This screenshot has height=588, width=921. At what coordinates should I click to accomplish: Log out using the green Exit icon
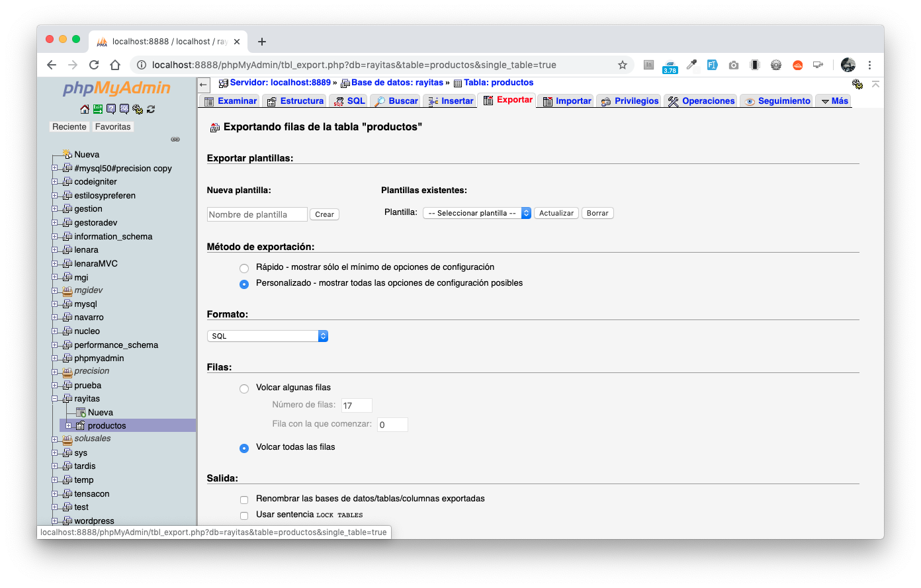[97, 109]
